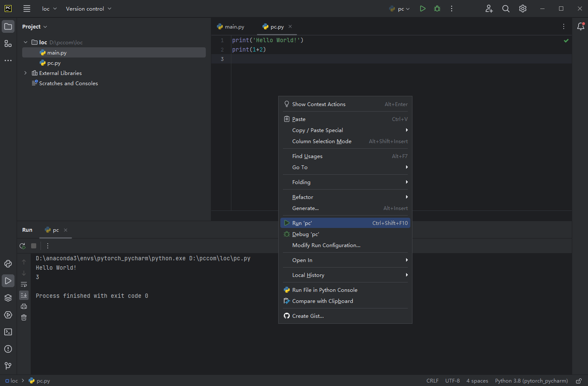Screen dimensions: 588x386
Task: Select pc.py in project tree
Action: [114, 63]
